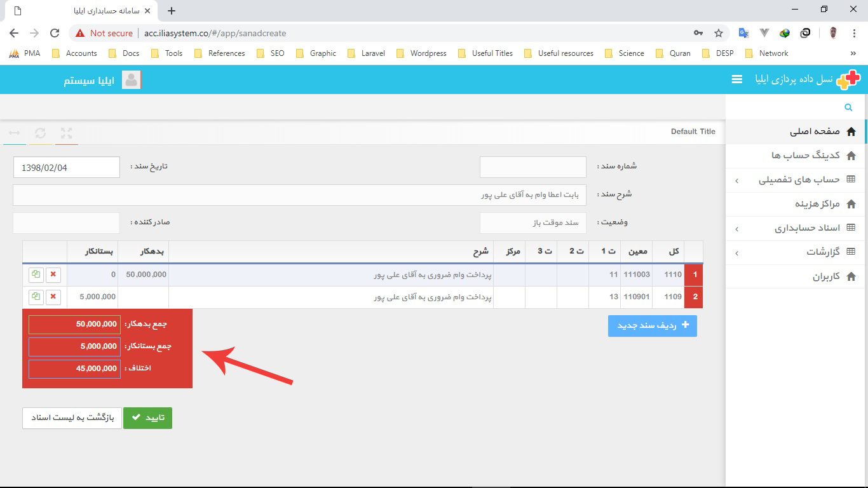Image resolution: width=868 pixels, height=488 pixels.
Task: Open the user avatar image in the header
Action: tap(132, 79)
